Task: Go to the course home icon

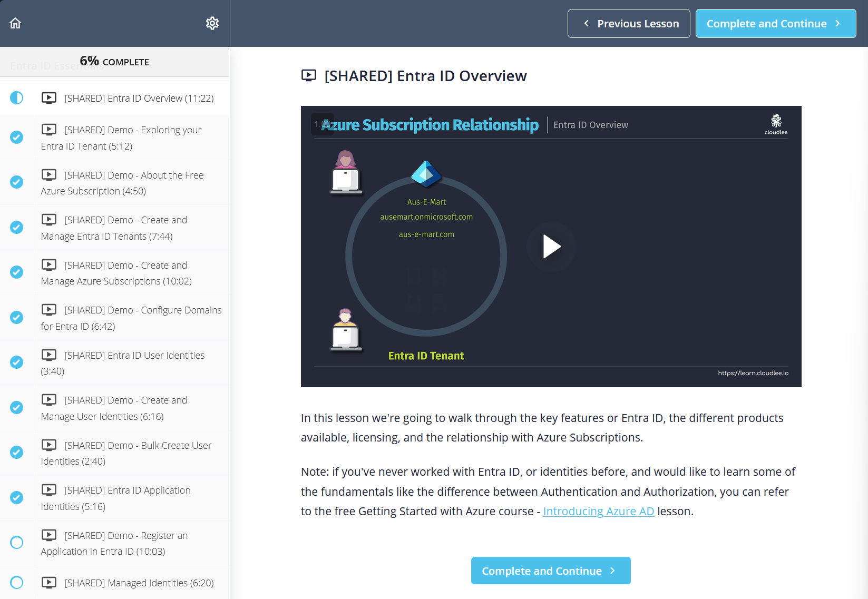Action: (15, 23)
